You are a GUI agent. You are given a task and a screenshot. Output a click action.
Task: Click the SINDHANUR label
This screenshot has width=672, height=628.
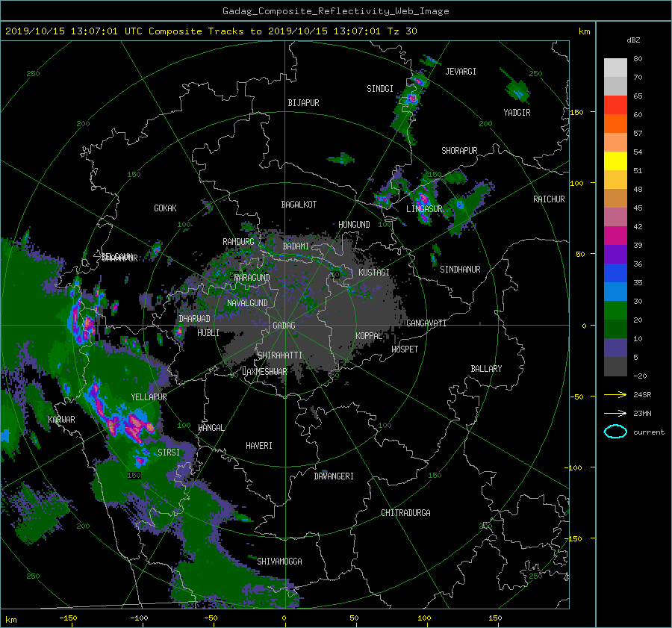click(x=460, y=270)
